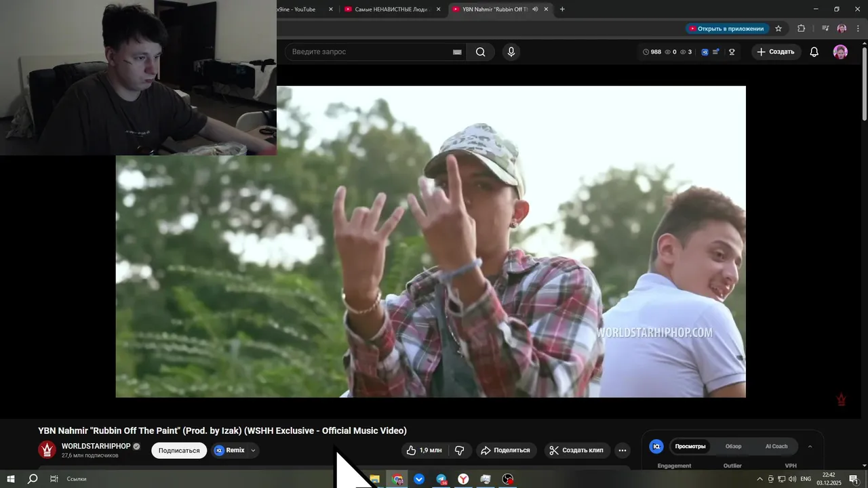Click the page vertical scrollbar

864,85
